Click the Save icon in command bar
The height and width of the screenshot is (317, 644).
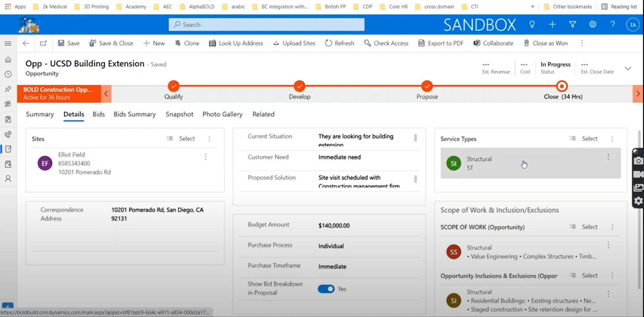point(61,43)
